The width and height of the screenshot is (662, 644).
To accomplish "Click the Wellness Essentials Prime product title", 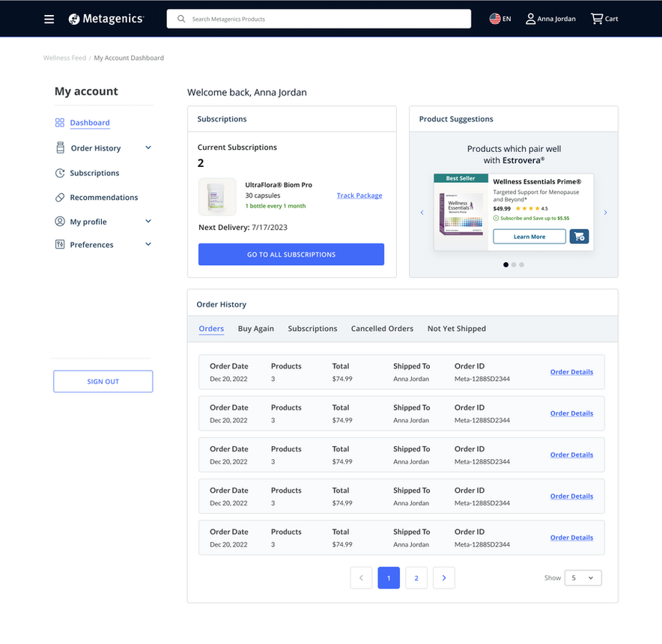I will pyautogui.click(x=537, y=181).
